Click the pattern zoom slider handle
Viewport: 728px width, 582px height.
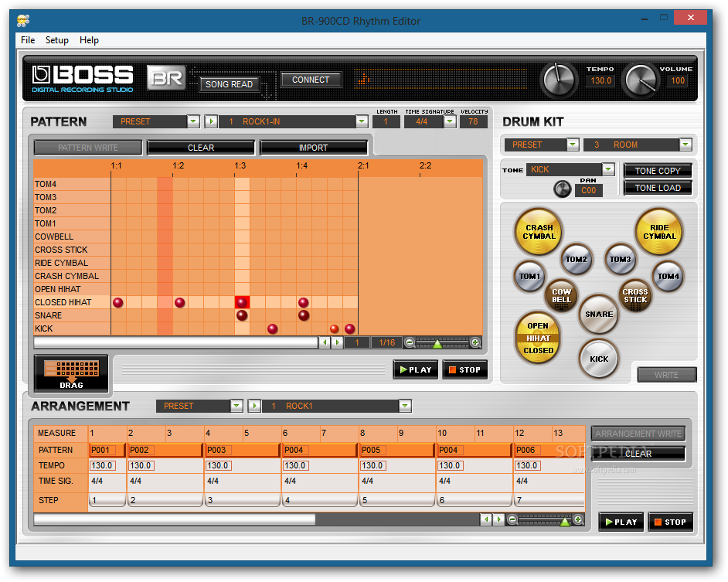(x=437, y=344)
